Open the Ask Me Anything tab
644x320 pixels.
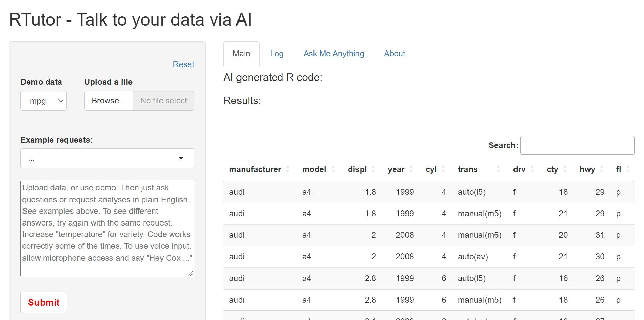click(x=334, y=54)
